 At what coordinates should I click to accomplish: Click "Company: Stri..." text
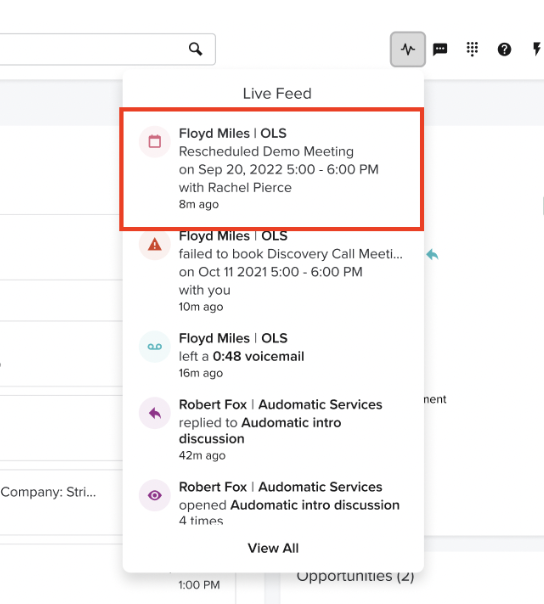click(48, 492)
